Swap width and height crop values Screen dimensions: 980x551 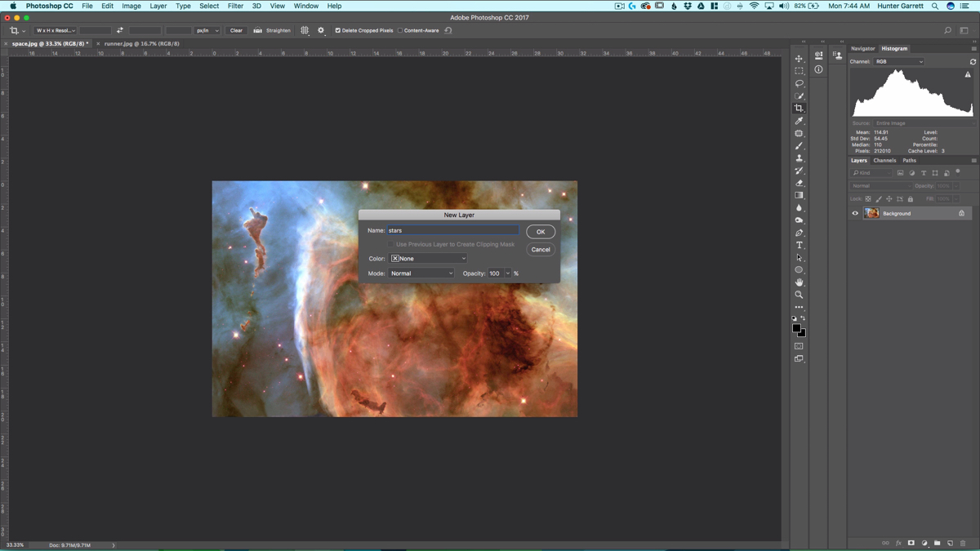point(119,30)
